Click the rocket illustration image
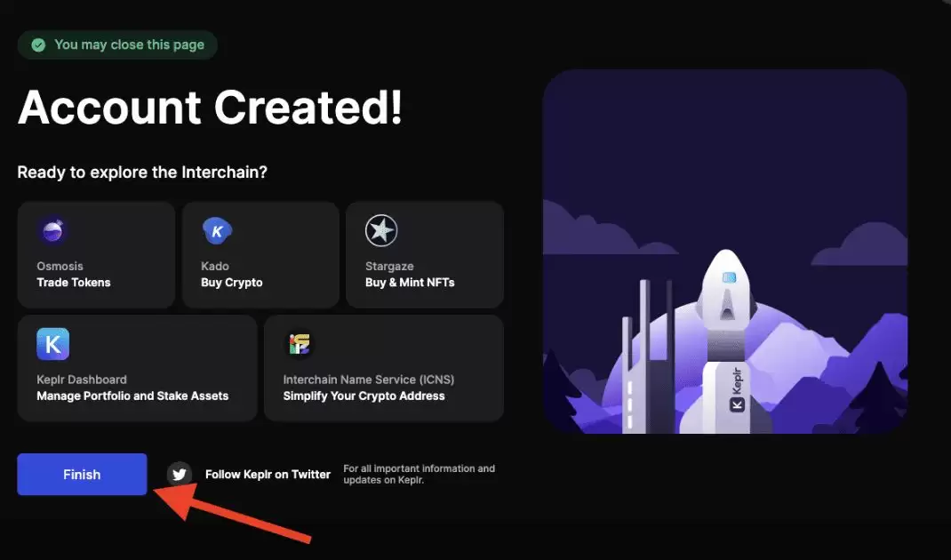This screenshot has width=951, height=560. (724, 251)
